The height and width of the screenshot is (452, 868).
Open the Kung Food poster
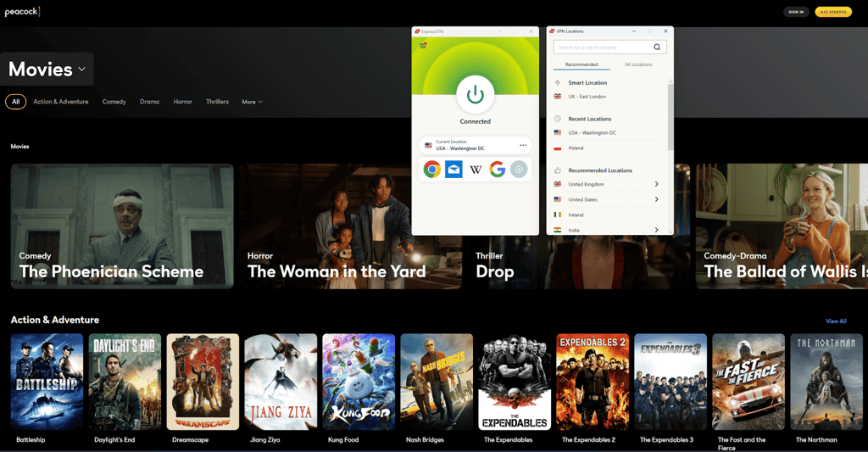point(359,382)
